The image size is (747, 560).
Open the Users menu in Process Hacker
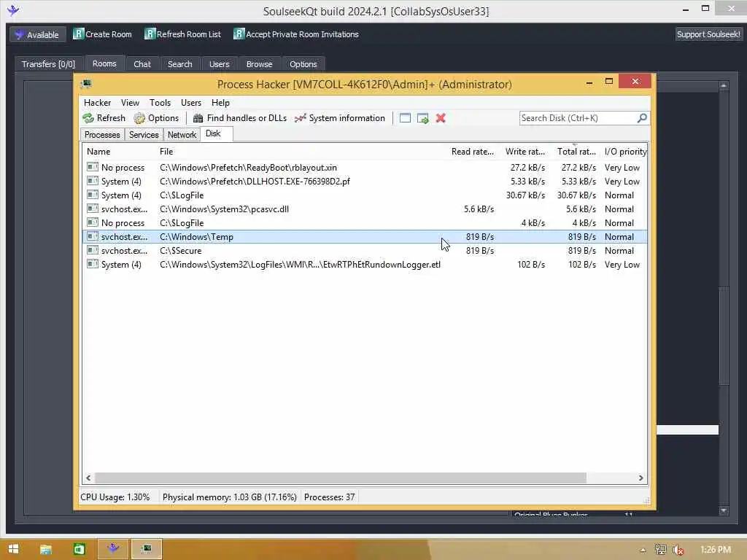tap(191, 102)
